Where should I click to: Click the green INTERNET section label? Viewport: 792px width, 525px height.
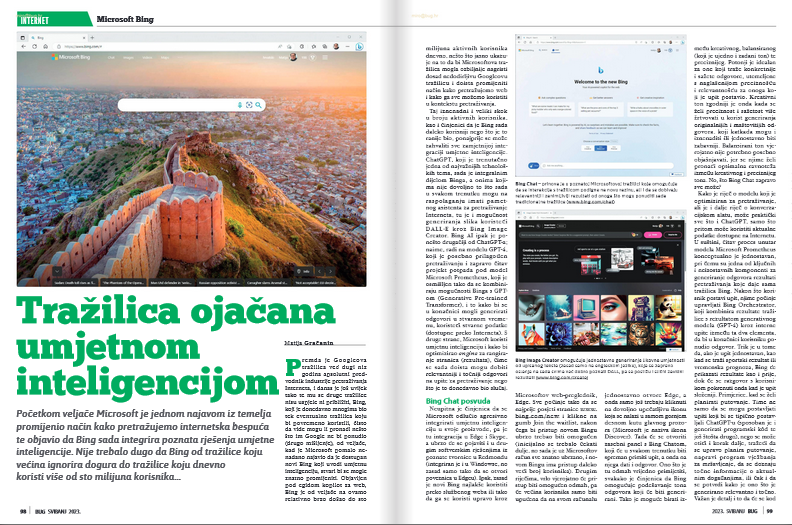[34, 20]
